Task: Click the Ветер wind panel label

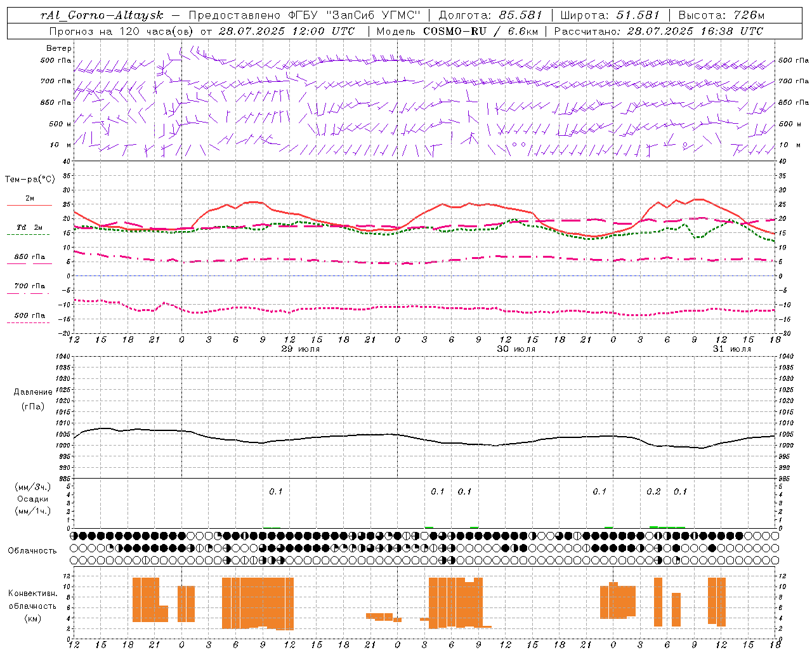Action: pyautogui.click(x=59, y=48)
